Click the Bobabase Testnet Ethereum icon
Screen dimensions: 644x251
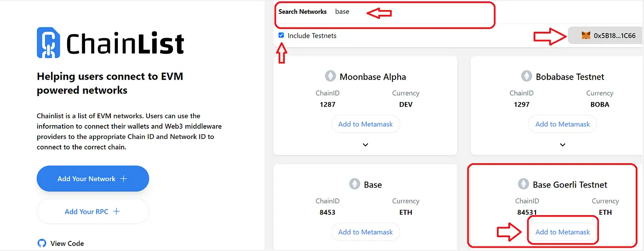click(526, 76)
